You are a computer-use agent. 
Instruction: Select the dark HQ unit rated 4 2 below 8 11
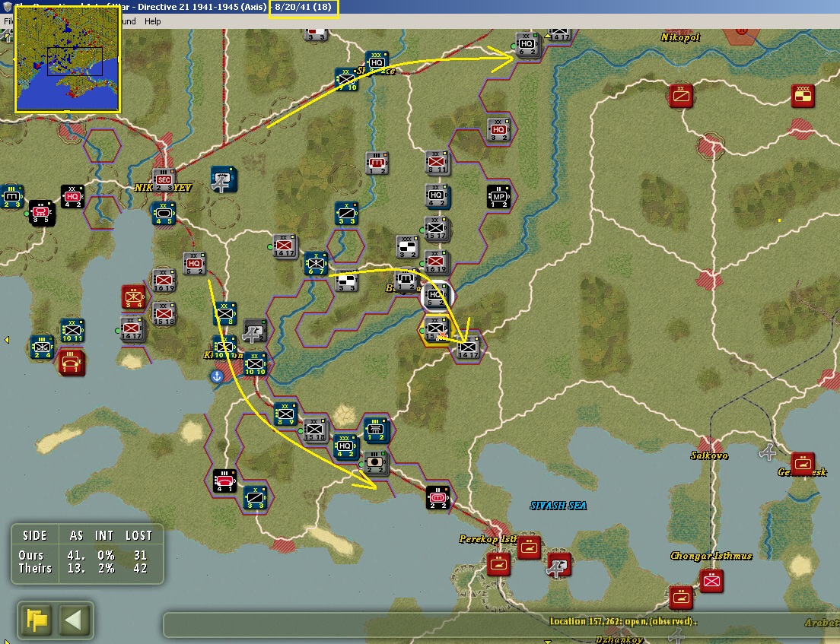click(x=437, y=196)
